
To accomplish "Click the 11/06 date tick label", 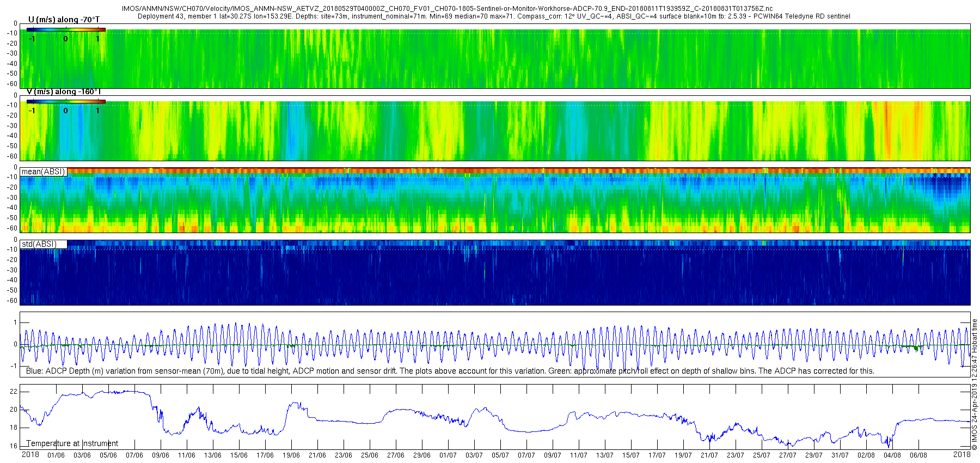I will pyautogui.click(x=187, y=455).
